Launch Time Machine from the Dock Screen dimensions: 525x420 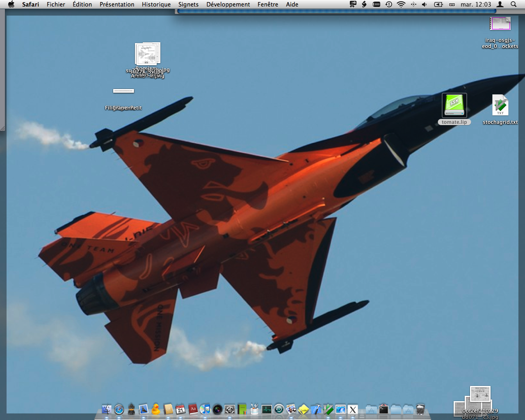279,409
